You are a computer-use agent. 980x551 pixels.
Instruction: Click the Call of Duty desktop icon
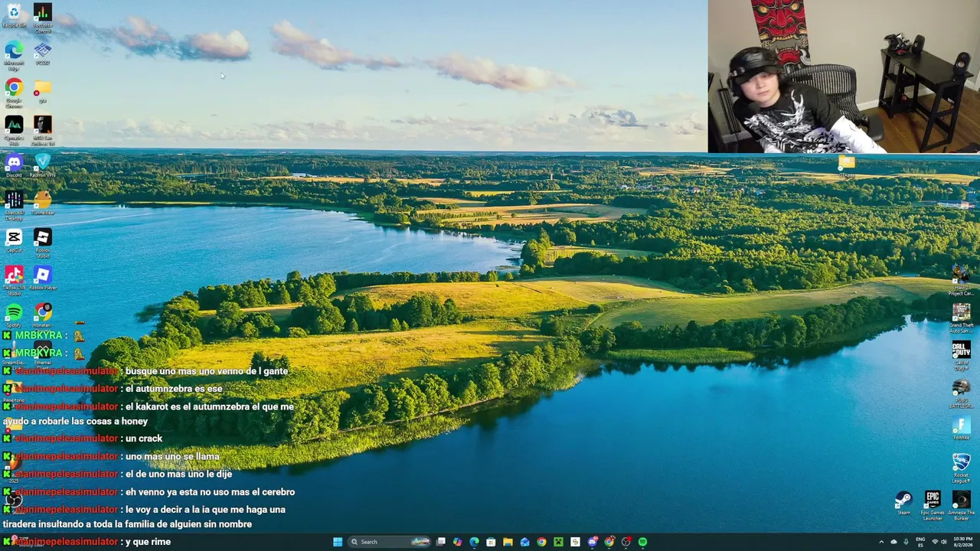(x=961, y=355)
